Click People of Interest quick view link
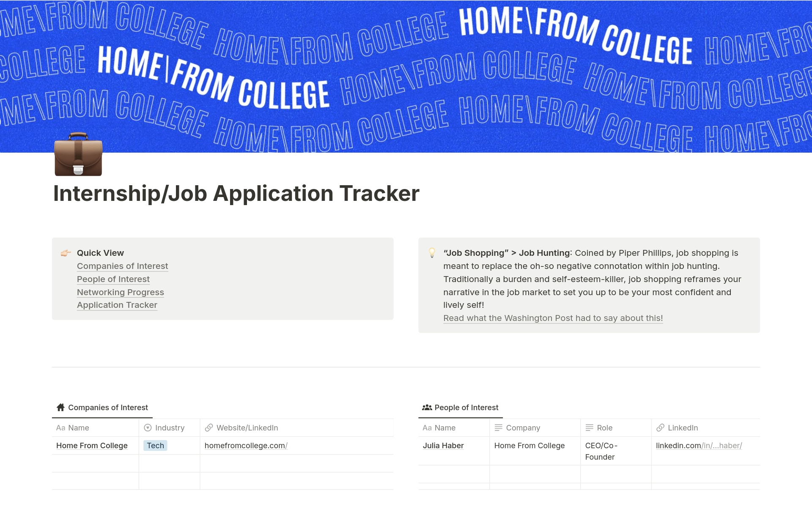The image size is (812, 507). pyautogui.click(x=113, y=279)
